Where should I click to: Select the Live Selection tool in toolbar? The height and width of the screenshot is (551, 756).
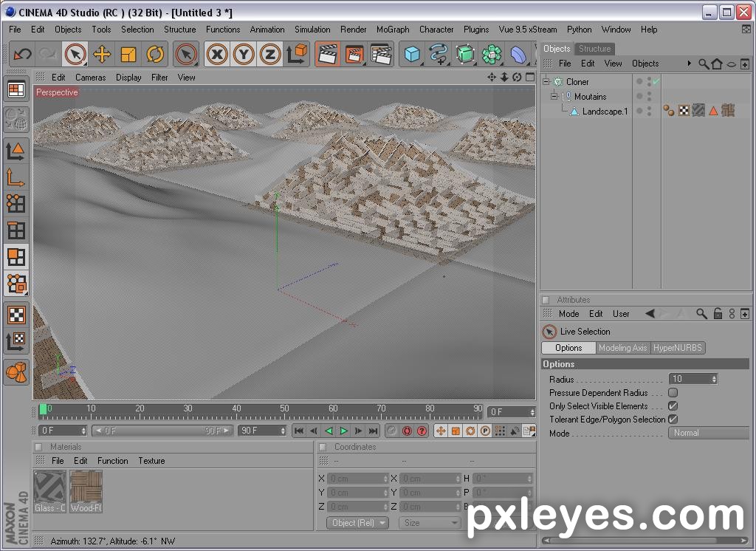(75, 54)
